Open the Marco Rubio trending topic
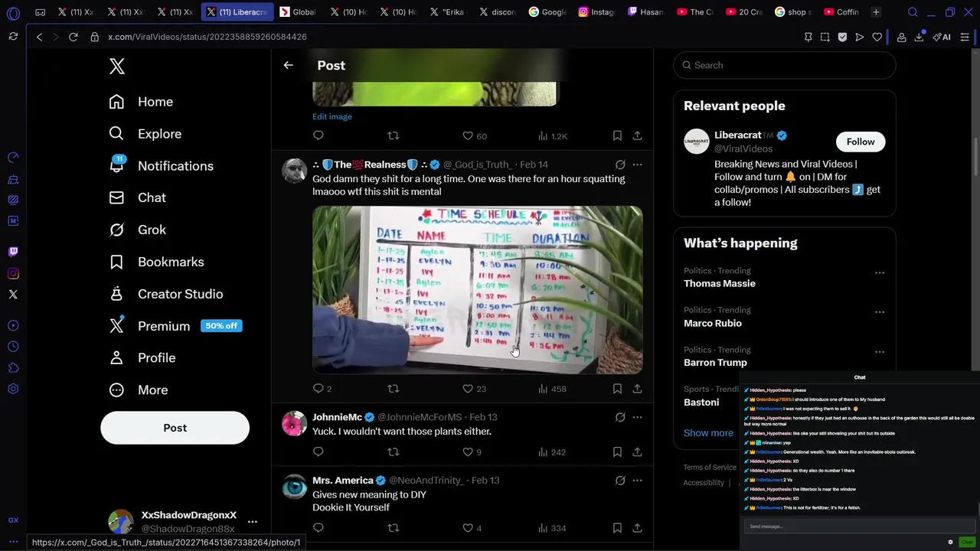The height and width of the screenshot is (551, 980). click(713, 323)
